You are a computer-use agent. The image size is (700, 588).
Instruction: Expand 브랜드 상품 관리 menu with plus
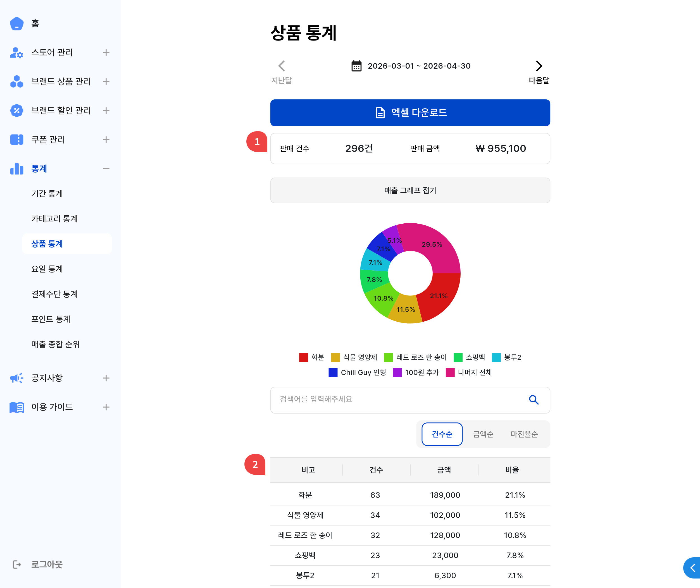106,82
